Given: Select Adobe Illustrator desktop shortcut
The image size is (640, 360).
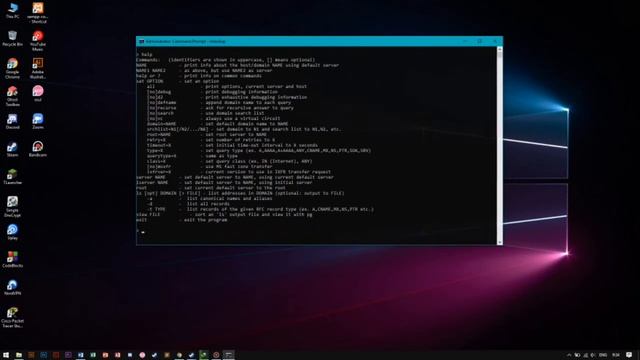Looking at the screenshot, I should click(x=38, y=68).
